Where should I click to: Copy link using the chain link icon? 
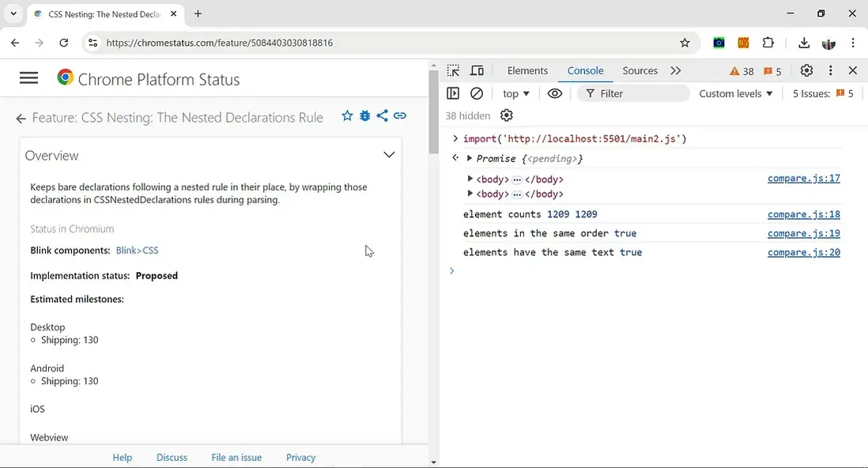pos(400,116)
